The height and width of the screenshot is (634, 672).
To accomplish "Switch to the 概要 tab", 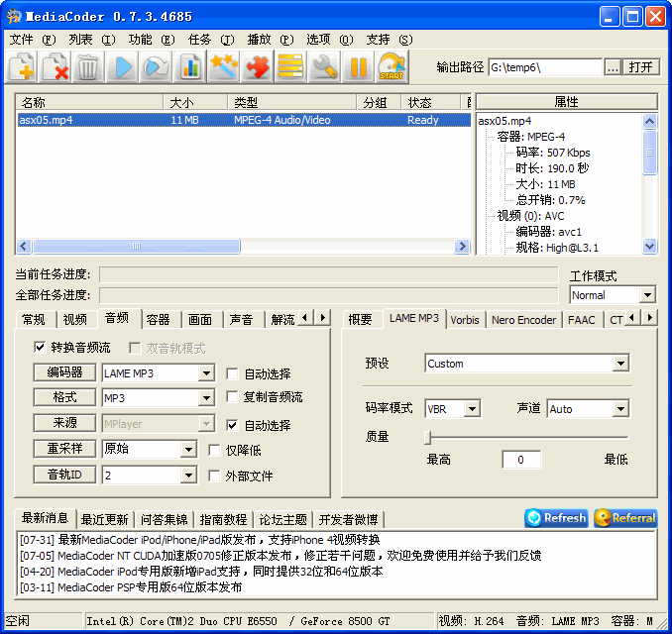I will pyautogui.click(x=360, y=320).
